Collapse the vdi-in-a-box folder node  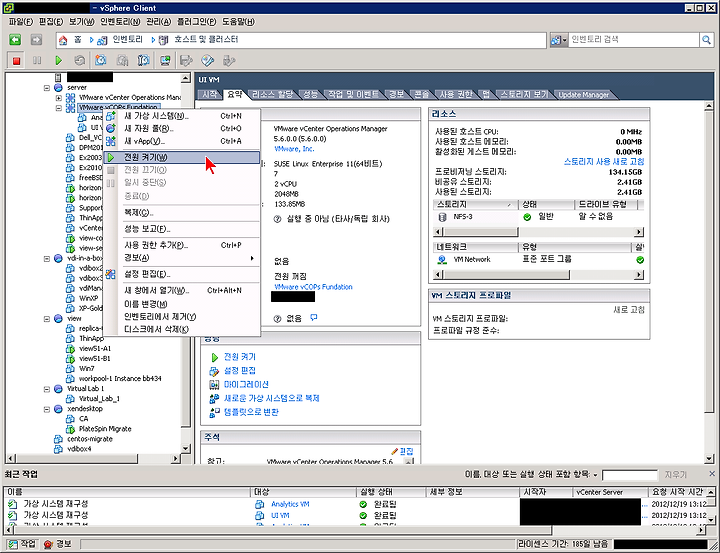coord(47,259)
